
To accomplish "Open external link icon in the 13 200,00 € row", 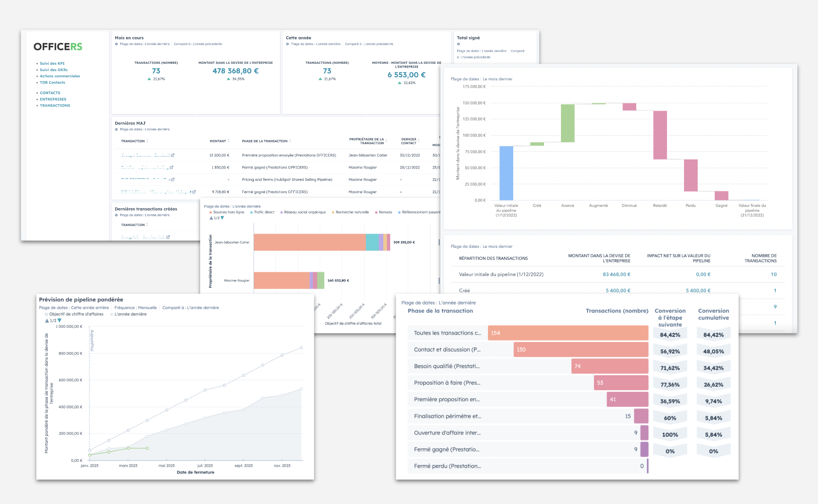I will click(173, 155).
